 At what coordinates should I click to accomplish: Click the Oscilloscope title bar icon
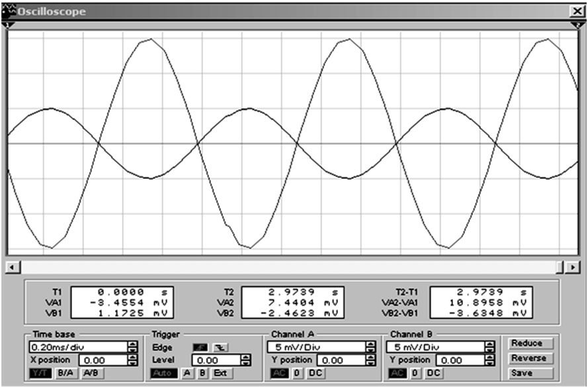(x=9, y=11)
